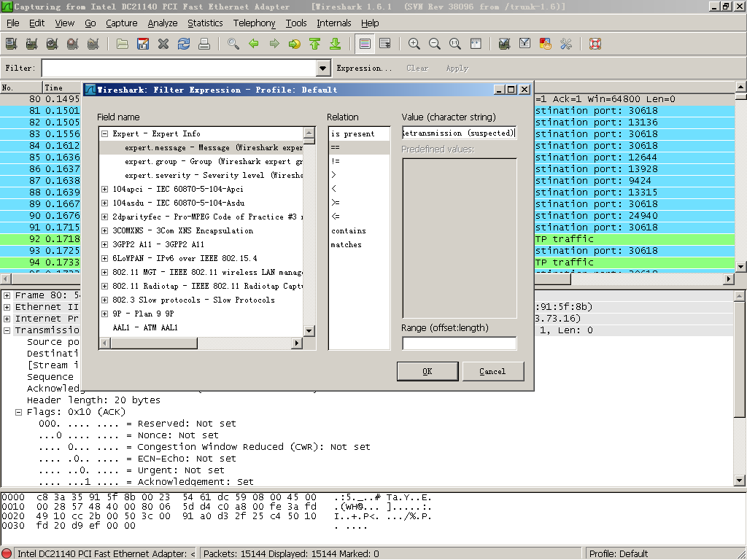Expand the 104apci protocol node

(x=105, y=189)
